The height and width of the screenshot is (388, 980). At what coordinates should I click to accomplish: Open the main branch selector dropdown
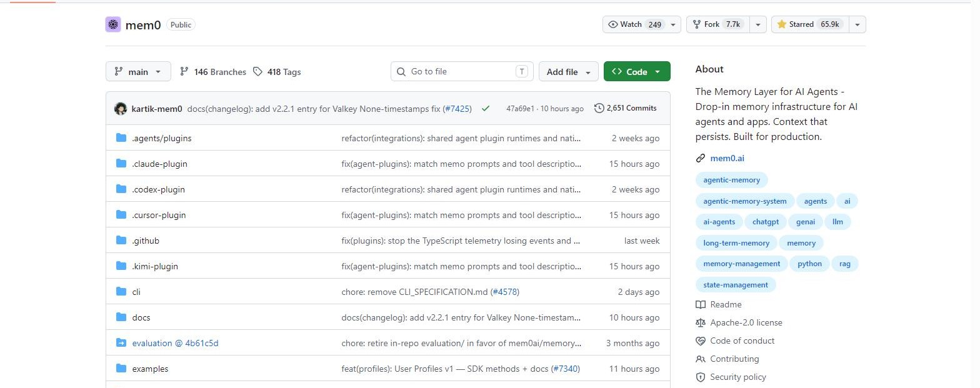pyautogui.click(x=138, y=72)
